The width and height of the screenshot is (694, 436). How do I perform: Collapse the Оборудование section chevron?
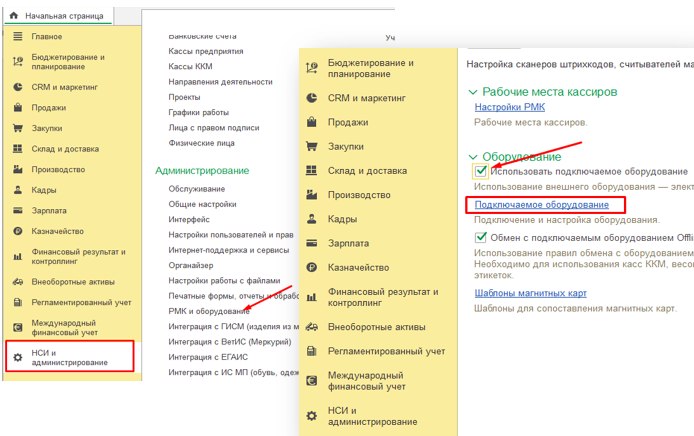[473, 157]
